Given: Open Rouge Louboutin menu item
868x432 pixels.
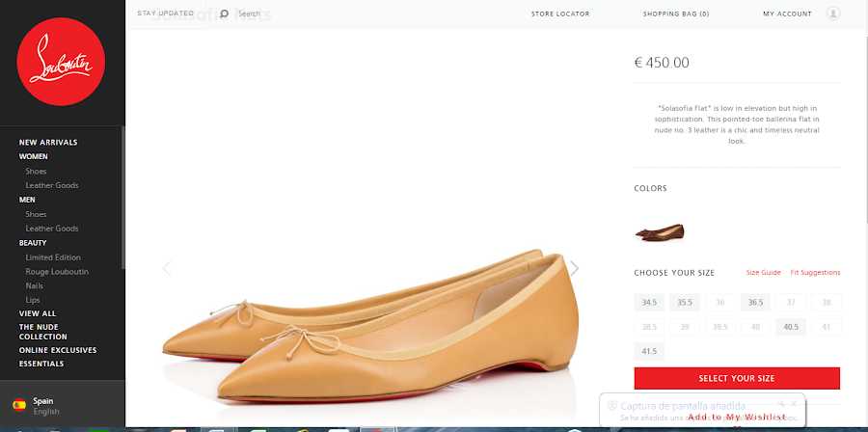Looking at the screenshot, I should coord(57,272).
